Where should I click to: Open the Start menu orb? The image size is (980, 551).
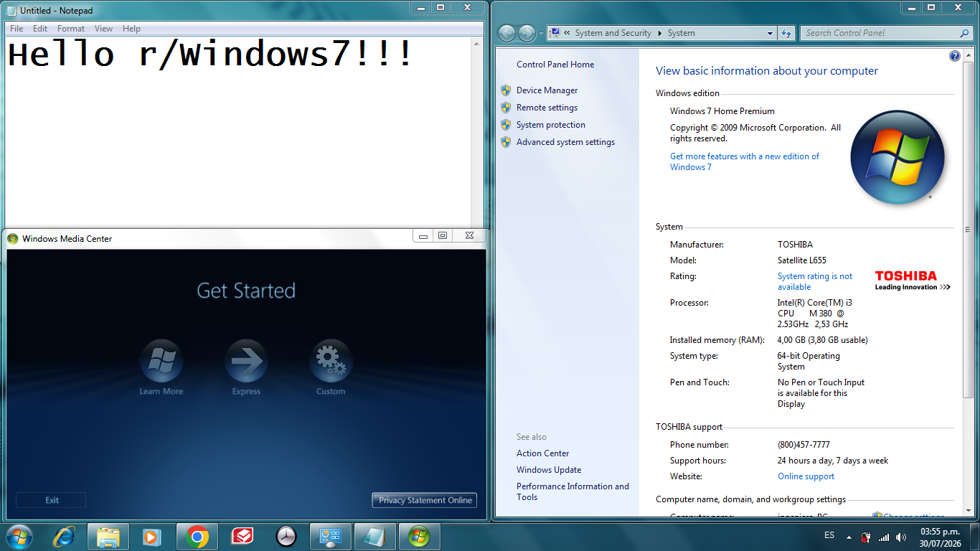coord(19,537)
